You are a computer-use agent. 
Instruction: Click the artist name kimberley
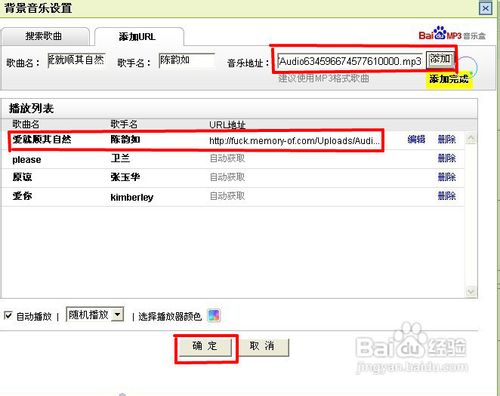132,197
